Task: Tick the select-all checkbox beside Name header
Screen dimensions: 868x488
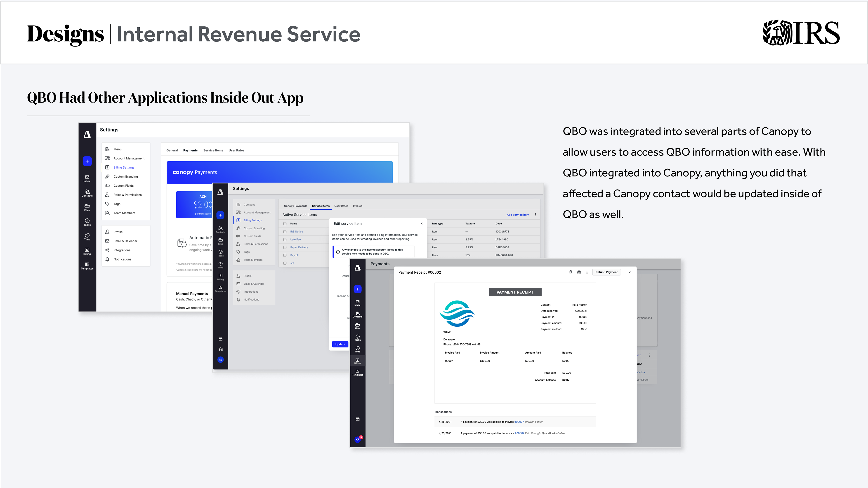Action: [x=285, y=224]
